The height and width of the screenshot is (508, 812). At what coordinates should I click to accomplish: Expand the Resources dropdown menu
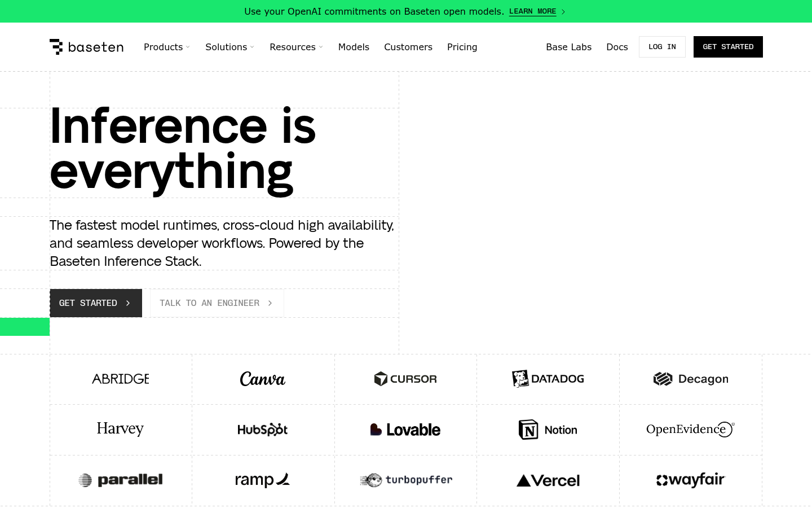tap(297, 47)
